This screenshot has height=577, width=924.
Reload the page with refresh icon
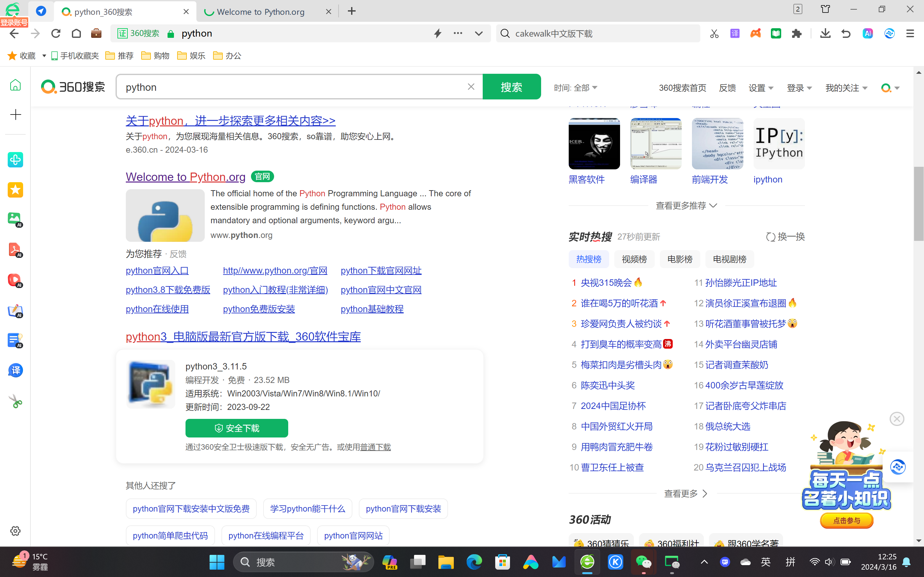tap(56, 34)
